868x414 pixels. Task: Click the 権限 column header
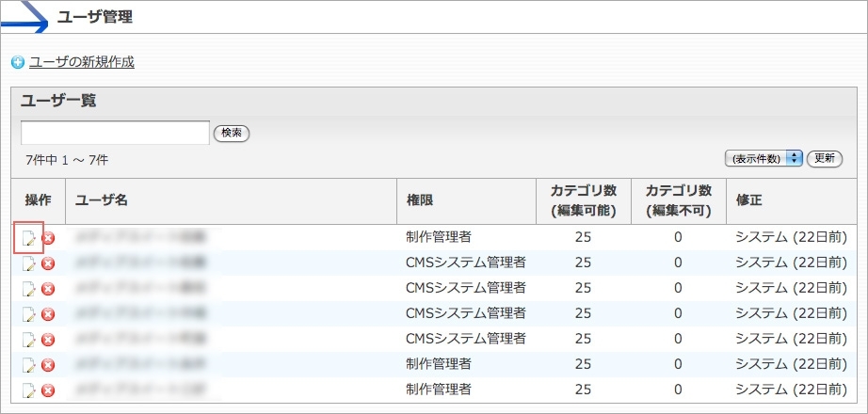click(x=420, y=200)
